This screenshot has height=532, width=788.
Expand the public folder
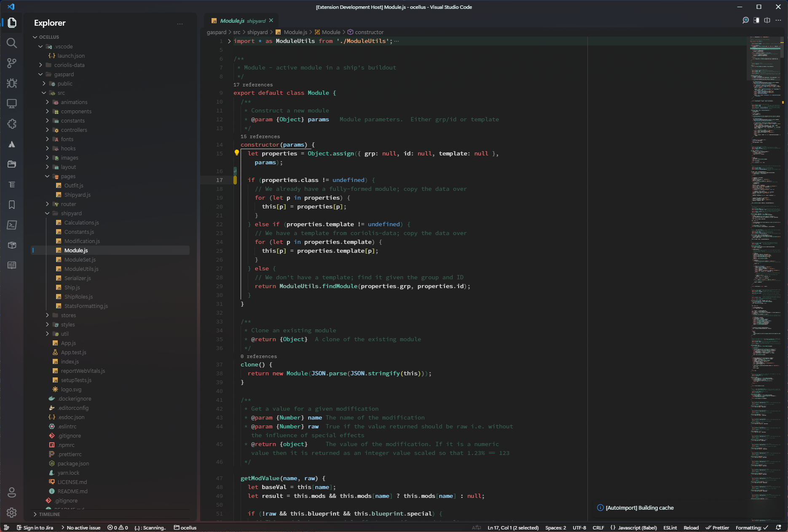click(x=44, y=83)
